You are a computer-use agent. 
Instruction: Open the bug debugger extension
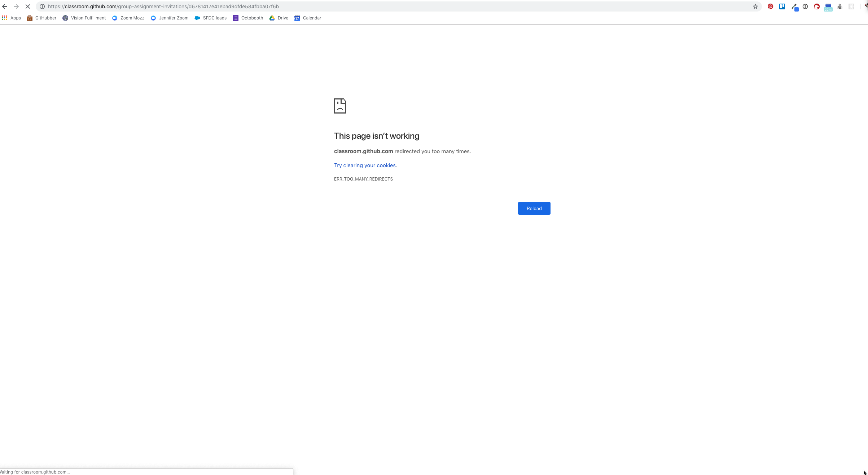click(x=840, y=6)
